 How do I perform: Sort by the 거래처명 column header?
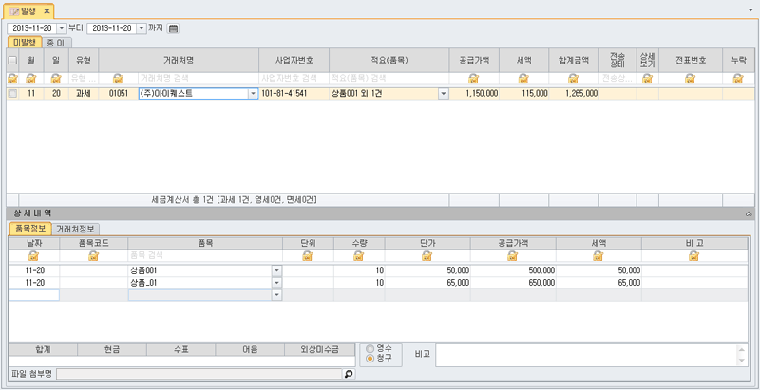point(179,61)
